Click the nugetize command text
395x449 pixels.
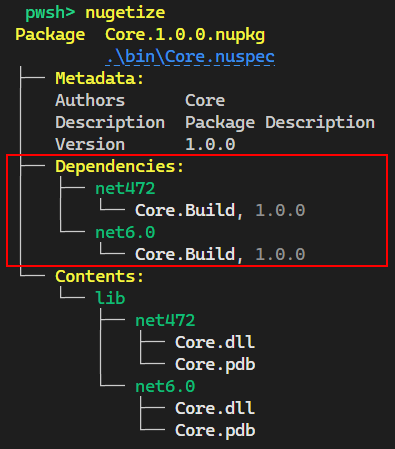[x=125, y=13]
